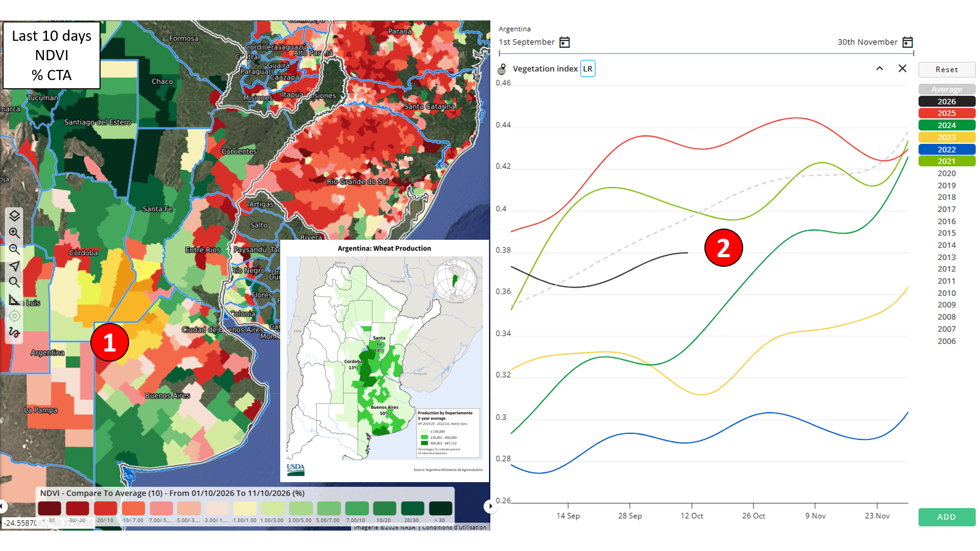Viewport: 980px width, 551px height.
Task: Toggle the 2021 series off
Action: tap(947, 161)
